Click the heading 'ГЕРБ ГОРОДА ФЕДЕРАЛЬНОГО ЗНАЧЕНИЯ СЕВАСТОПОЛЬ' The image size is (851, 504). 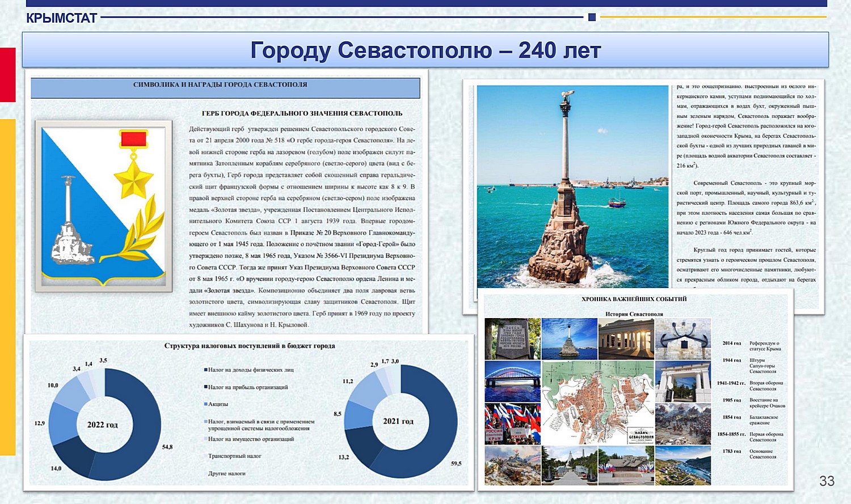click(x=302, y=113)
